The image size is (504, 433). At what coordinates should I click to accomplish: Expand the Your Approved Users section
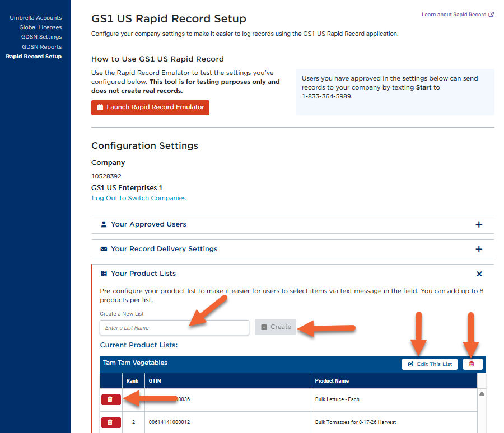[x=479, y=224]
